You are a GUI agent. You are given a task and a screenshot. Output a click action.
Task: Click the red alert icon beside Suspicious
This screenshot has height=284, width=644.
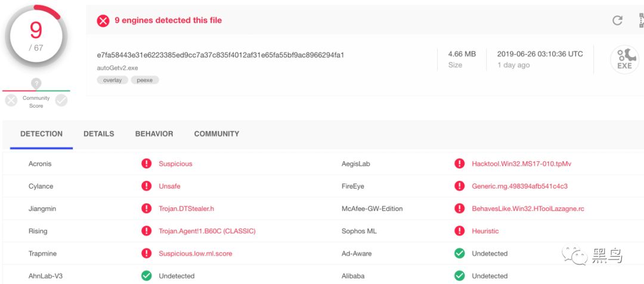click(x=146, y=164)
